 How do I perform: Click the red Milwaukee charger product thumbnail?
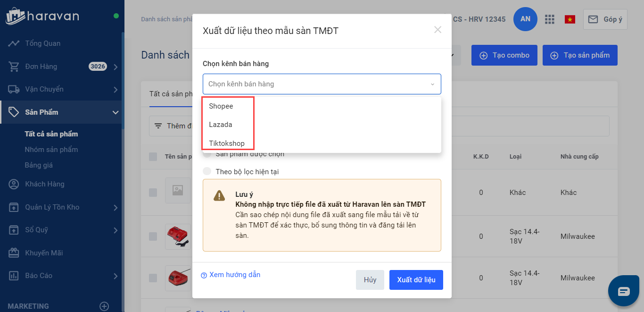[178, 236]
